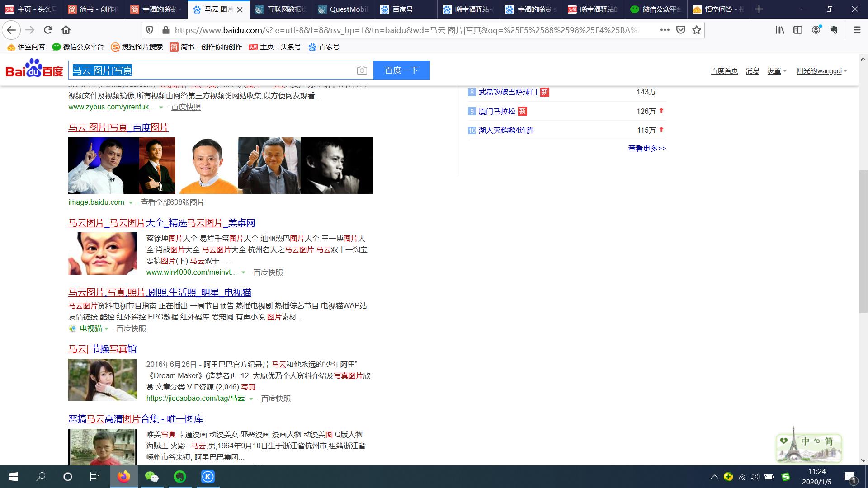868x488 pixels.
Task: Open notification center icon
Action: coord(850,477)
